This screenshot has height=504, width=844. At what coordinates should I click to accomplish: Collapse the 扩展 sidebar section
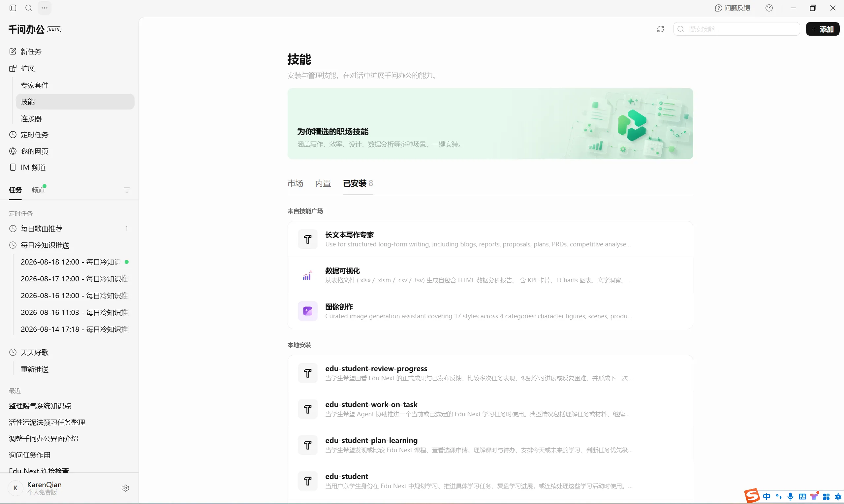coord(69,68)
